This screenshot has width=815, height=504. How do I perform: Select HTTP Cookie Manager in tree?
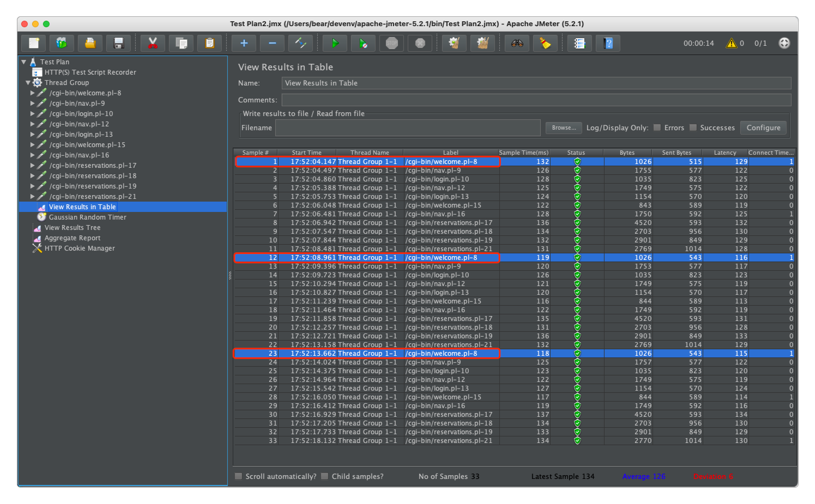[x=80, y=248]
